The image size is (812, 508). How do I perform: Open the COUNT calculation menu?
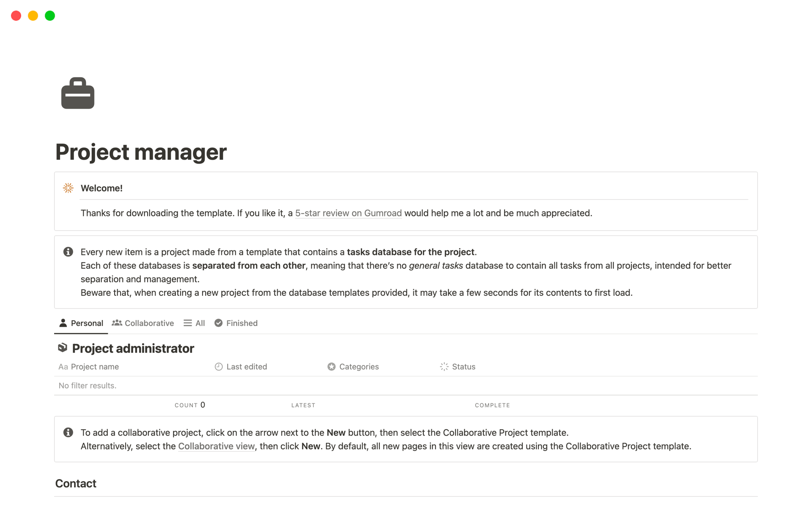tap(189, 405)
